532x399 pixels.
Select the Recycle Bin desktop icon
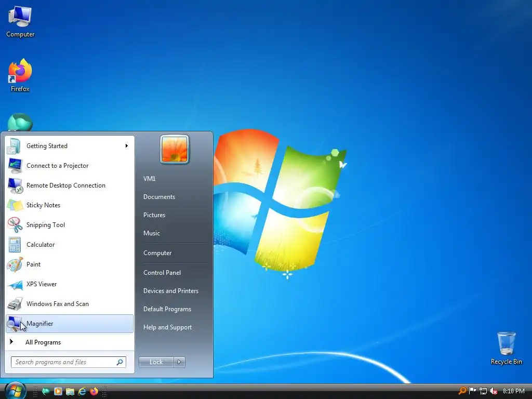(x=506, y=349)
